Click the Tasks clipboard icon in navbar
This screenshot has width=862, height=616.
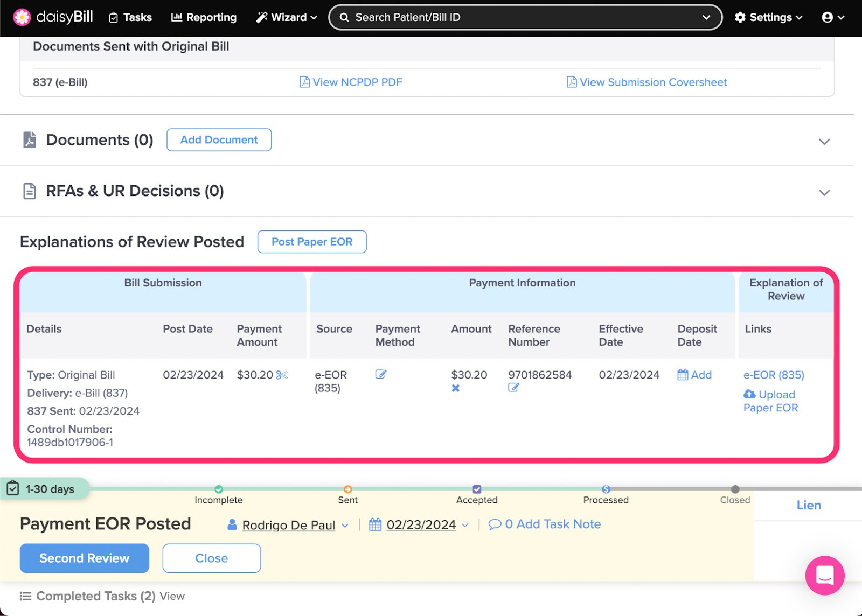[x=114, y=18]
